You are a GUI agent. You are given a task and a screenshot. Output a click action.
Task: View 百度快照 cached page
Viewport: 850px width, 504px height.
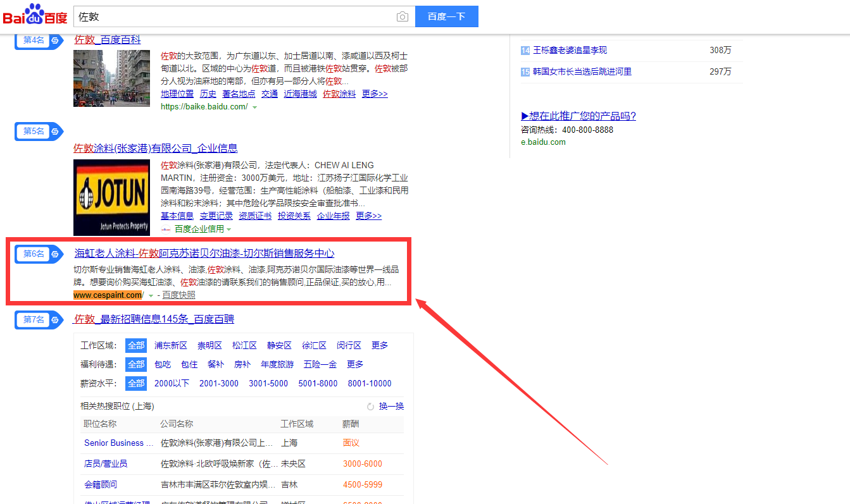pyautogui.click(x=179, y=295)
